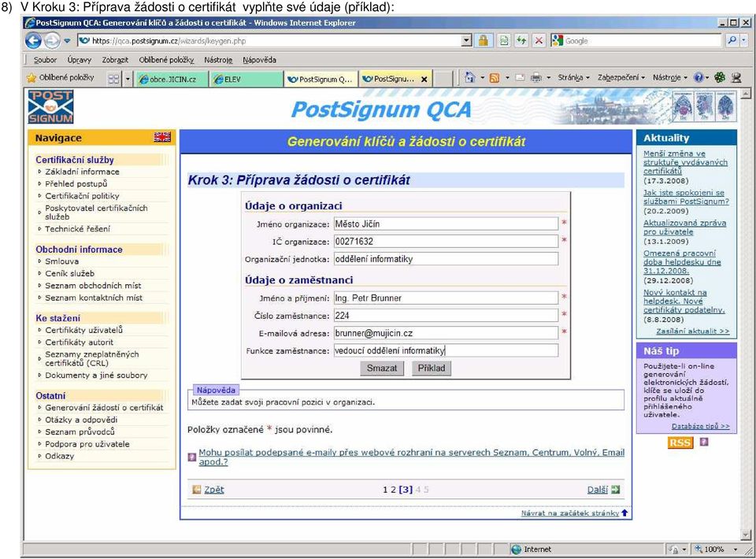Click the Refresh page icon
756x559 pixels.
click(521, 41)
